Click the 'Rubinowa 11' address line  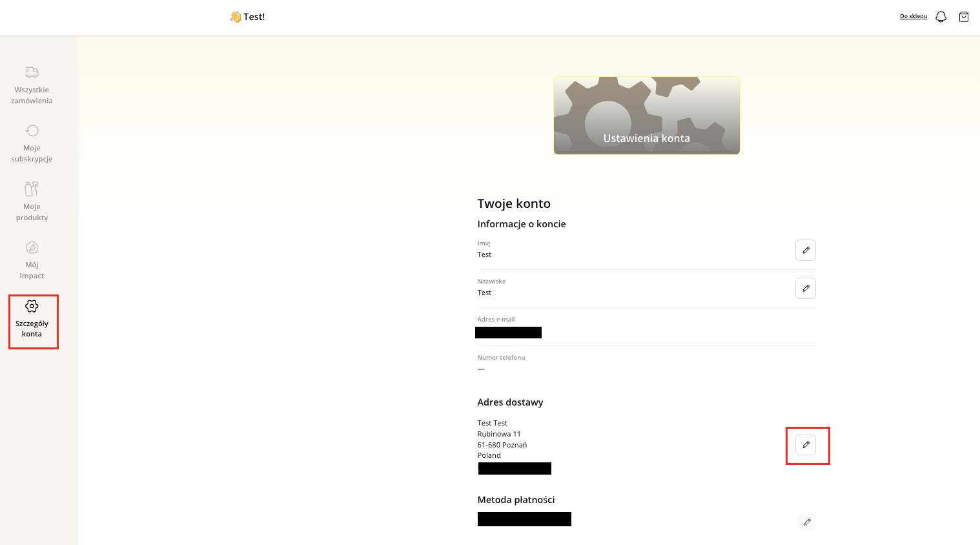click(499, 434)
